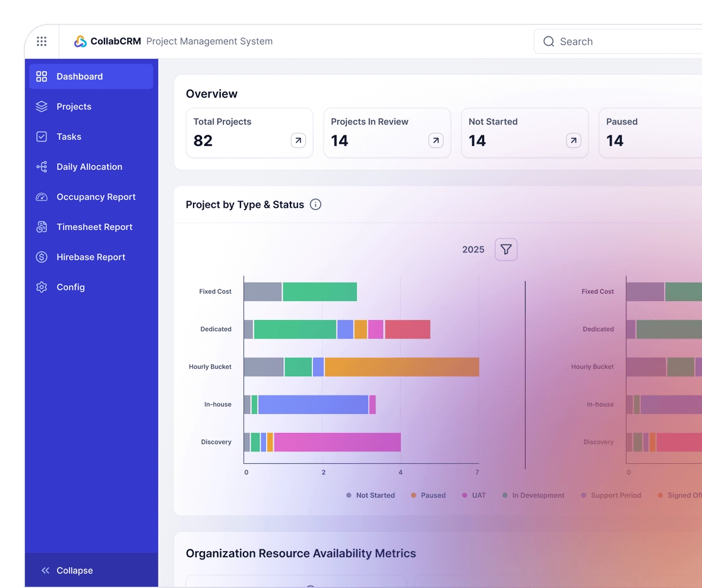The image size is (702, 588).
Task: Open the Timesheet Report icon
Action: (x=41, y=227)
